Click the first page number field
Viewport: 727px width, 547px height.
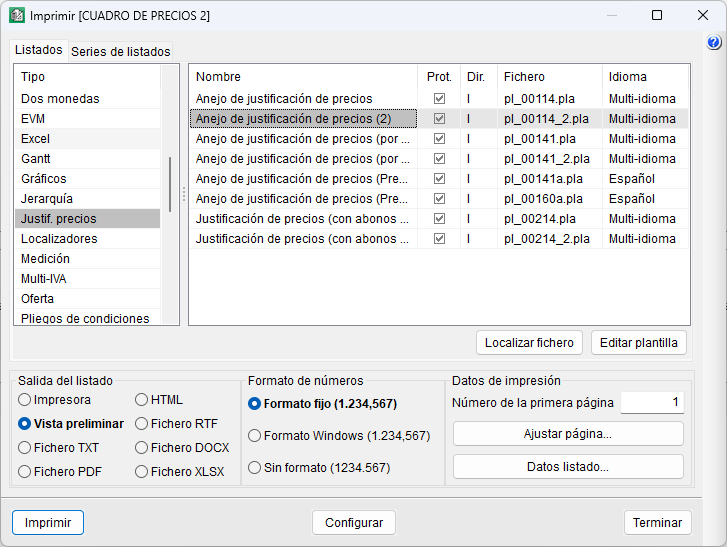click(652, 403)
